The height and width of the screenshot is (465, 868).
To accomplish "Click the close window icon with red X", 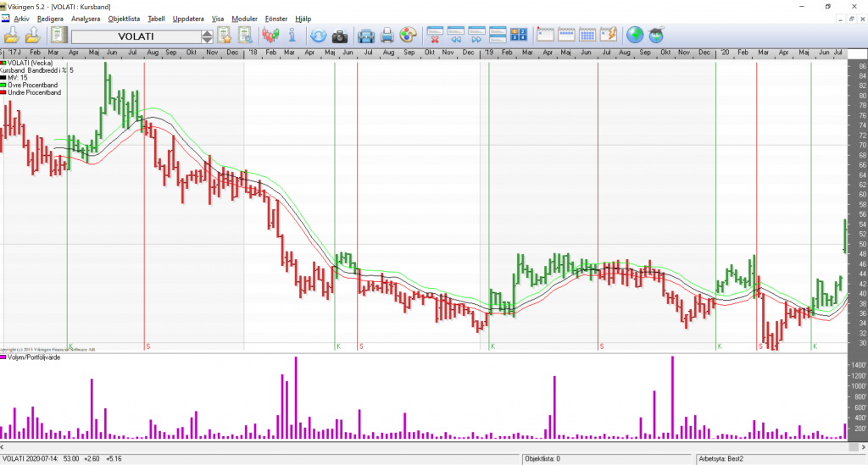I will click(x=435, y=36).
